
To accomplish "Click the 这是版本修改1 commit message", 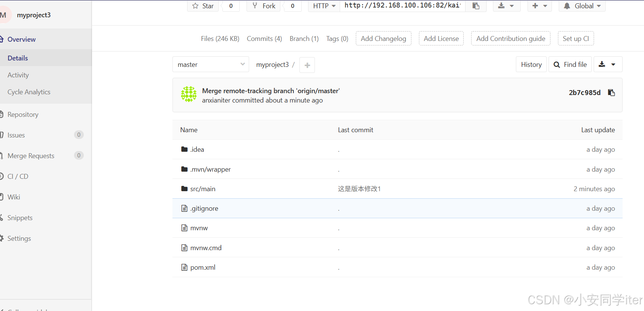I will [x=359, y=189].
